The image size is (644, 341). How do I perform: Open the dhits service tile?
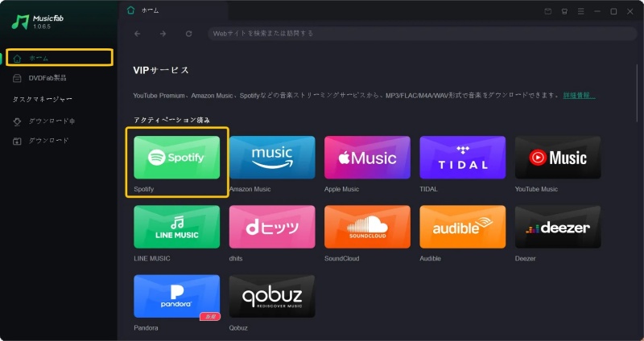[272, 227]
